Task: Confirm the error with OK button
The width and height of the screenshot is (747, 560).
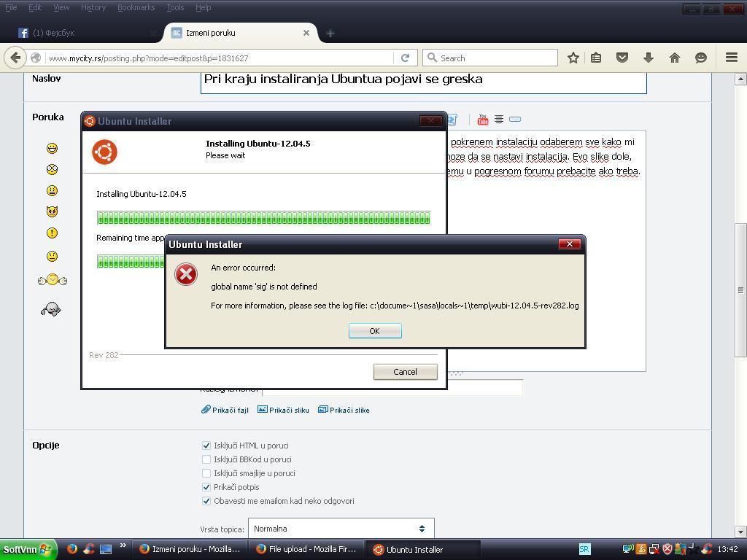Action: coord(375,331)
